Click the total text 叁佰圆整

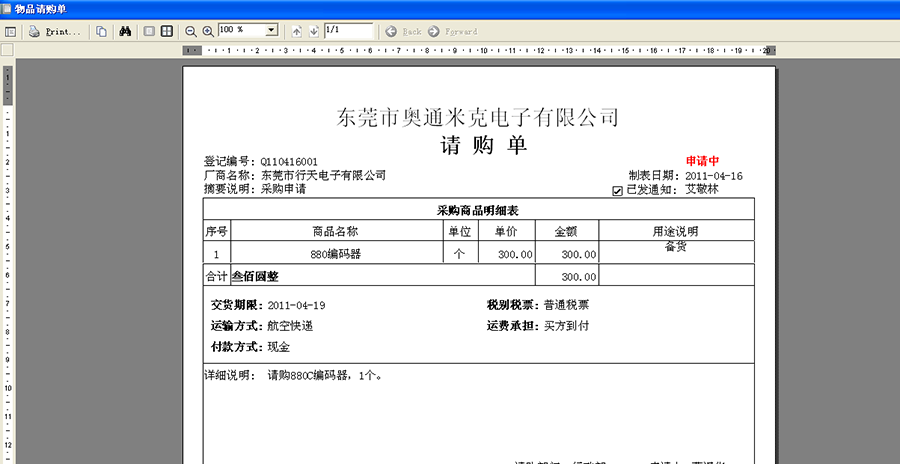[x=255, y=277]
